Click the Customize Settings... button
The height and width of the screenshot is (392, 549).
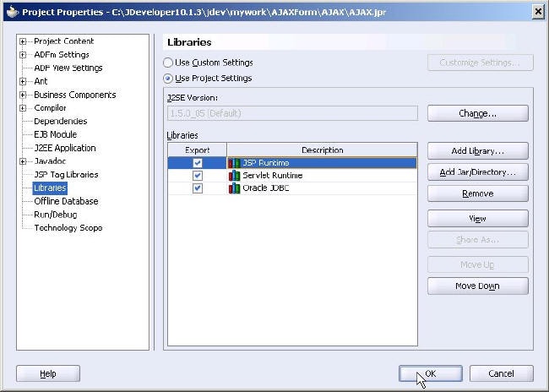point(481,63)
